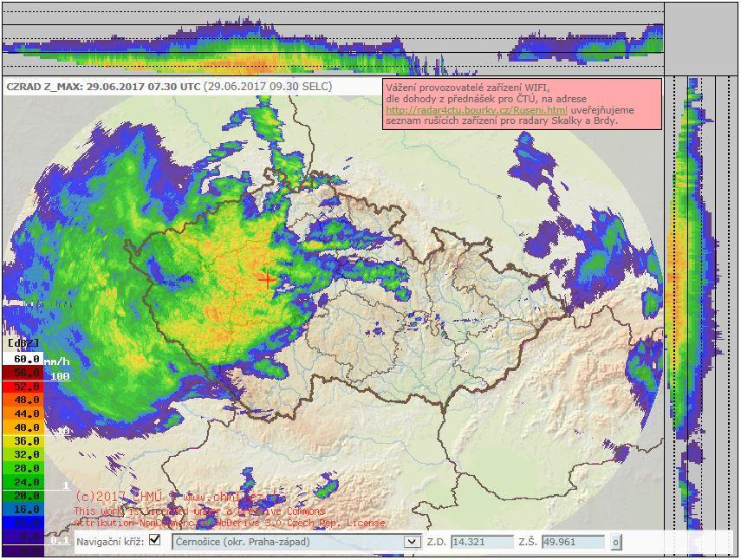Click the Z.D. longitude field
The height and width of the screenshot is (560, 741).
pos(481,542)
